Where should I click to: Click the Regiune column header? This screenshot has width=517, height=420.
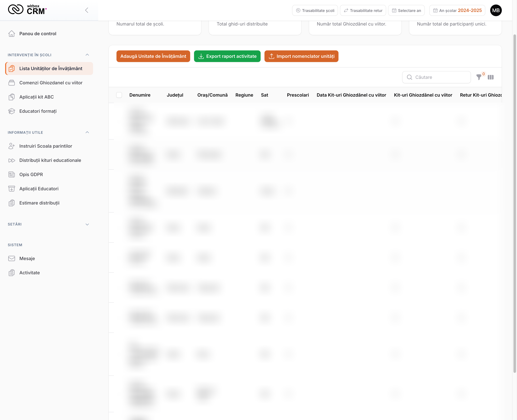point(244,95)
